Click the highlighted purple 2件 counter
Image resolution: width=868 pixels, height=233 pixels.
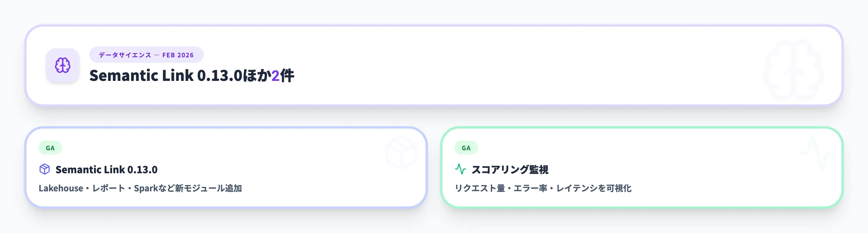(x=276, y=76)
